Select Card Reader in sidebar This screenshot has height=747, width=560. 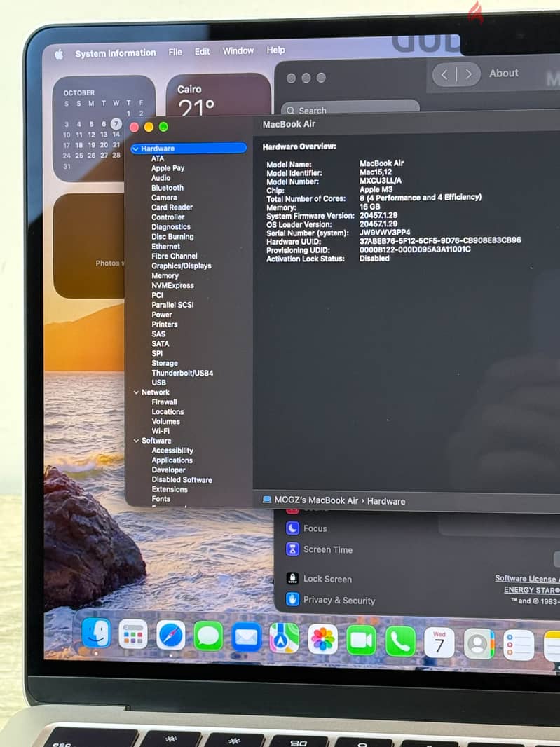coord(172,207)
